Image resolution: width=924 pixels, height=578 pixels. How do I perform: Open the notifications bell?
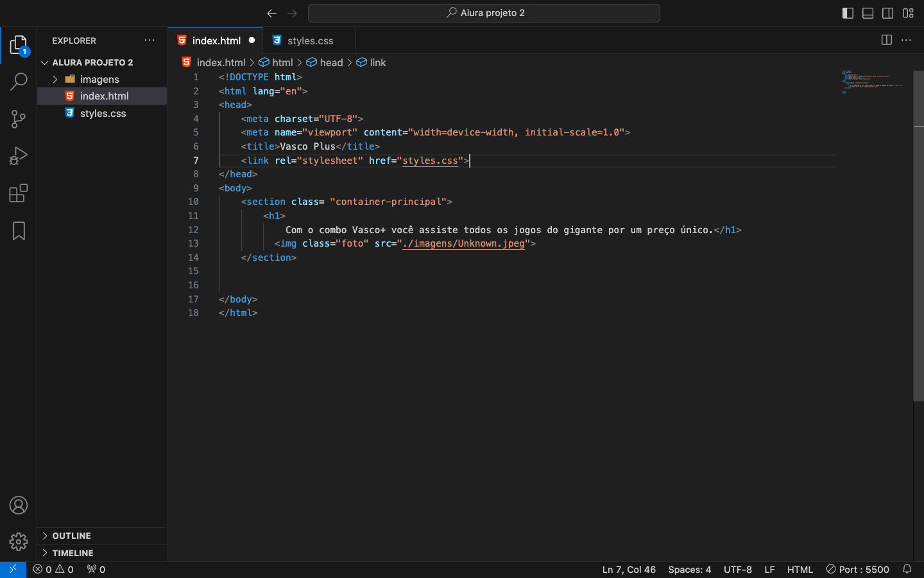tap(907, 570)
